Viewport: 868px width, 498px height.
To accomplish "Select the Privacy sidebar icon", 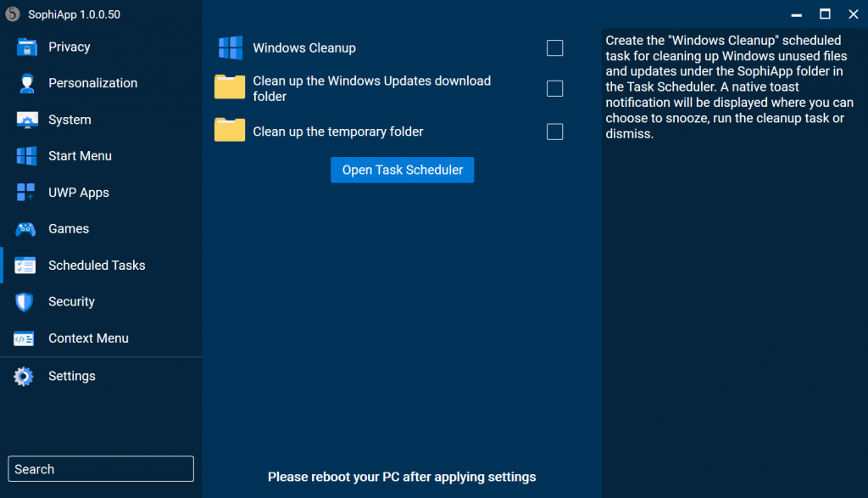I will (x=25, y=47).
